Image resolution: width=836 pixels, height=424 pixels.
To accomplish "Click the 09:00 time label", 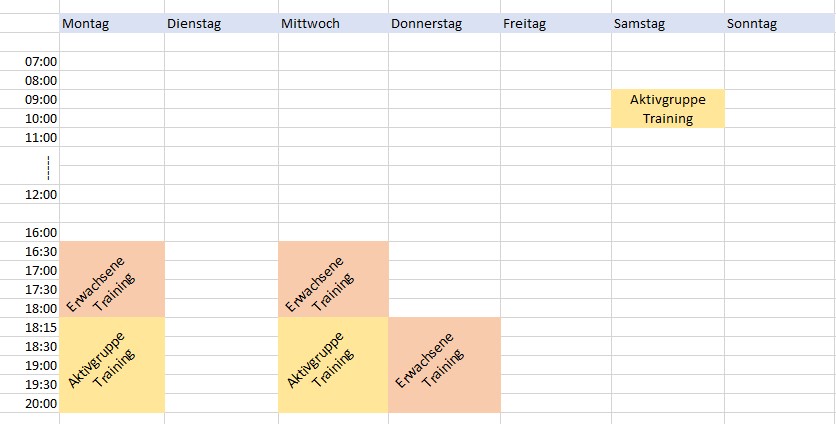I will click(41, 100).
